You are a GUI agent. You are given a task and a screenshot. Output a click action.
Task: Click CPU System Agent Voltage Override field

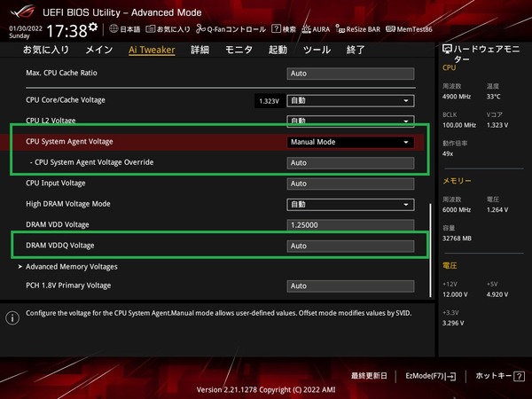pos(350,163)
